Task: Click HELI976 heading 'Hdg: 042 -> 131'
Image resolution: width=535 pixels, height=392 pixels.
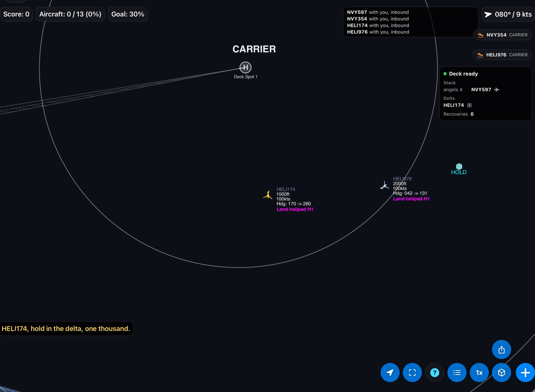Action: pyautogui.click(x=410, y=193)
